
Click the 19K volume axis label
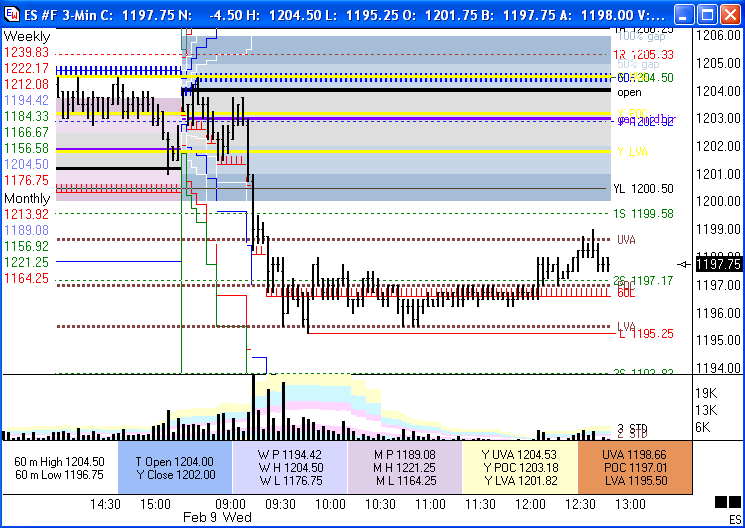[706, 393]
